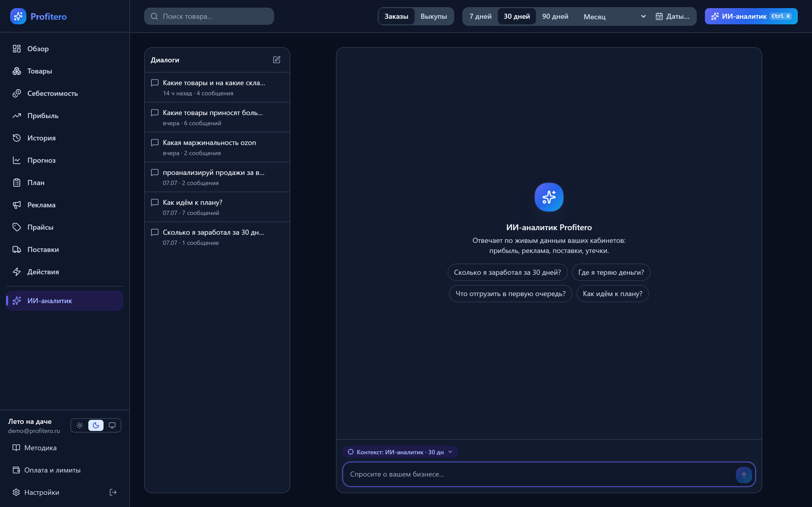Expand the Контекст: ИИ-аналитик selector
Image resolution: width=812 pixels, height=507 pixels.
point(400,452)
